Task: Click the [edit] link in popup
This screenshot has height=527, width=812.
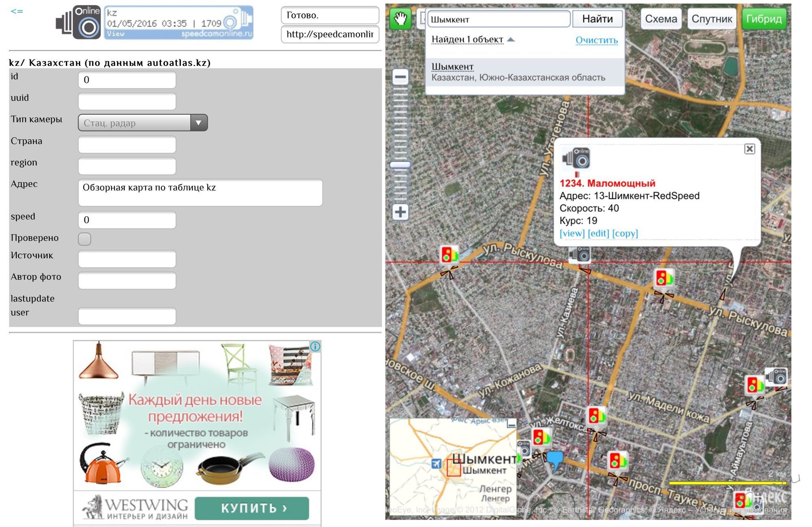Action: click(598, 233)
